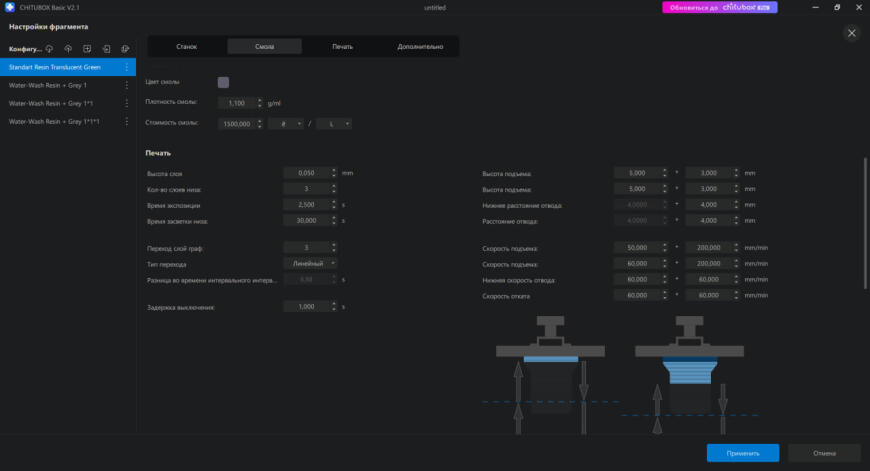
Task: Click the Настройки фрагмента title text
Action: coord(48,27)
